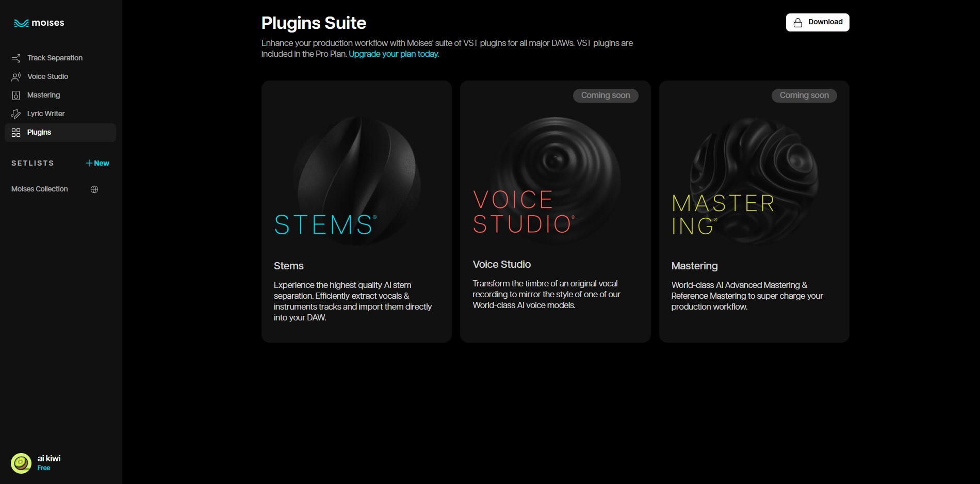The width and height of the screenshot is (980, 484).
Task: Click the Mastering speaker icon in sidebar
Action: [x=16, y=95]
